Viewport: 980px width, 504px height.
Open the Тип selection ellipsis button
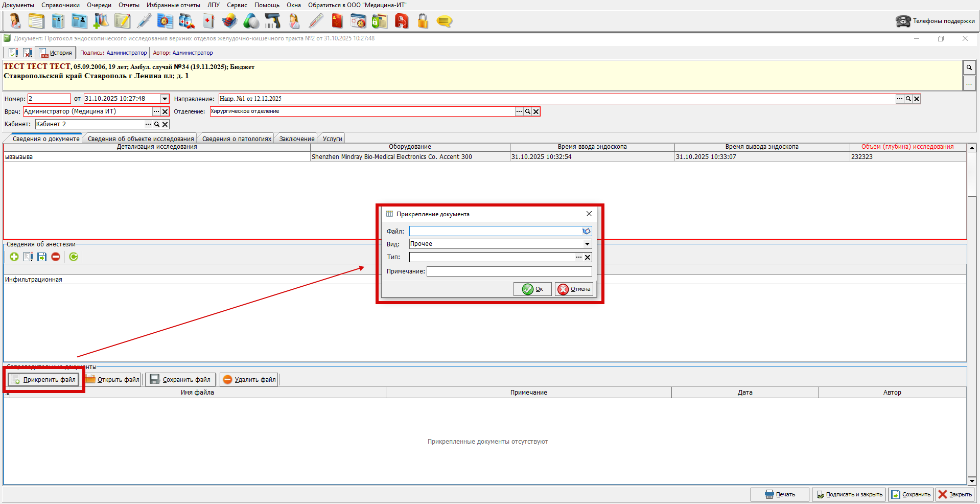pyautogui.click(x=578, y=257)
